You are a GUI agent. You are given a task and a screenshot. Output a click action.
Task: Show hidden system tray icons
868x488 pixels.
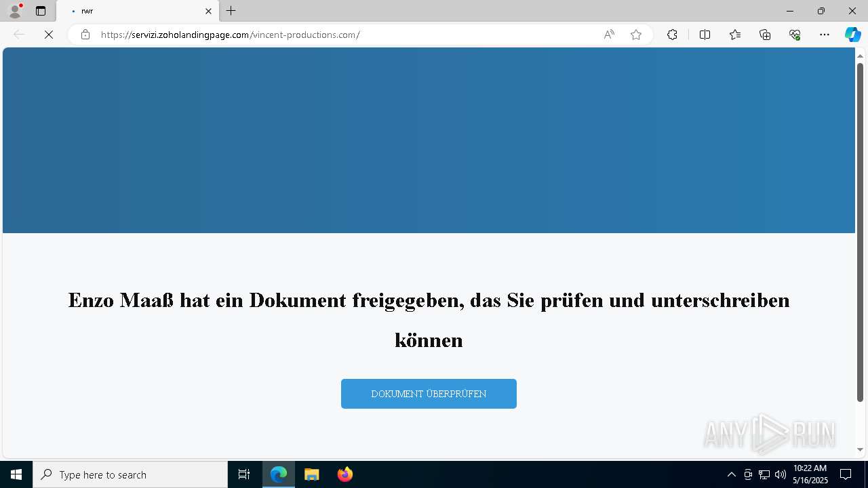pyautogui.click(x=731, y=474)
